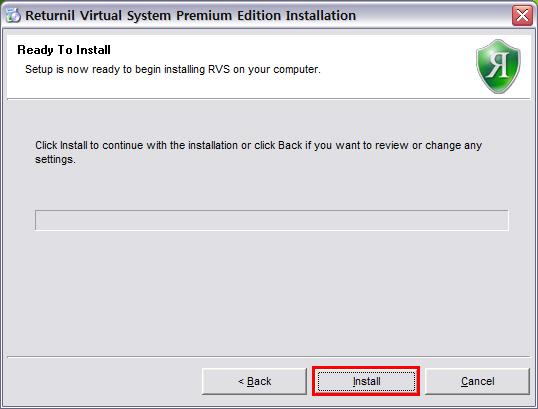Cancel the Returnil setup
This screenshot has height=409, width=538.
point(478,381)
